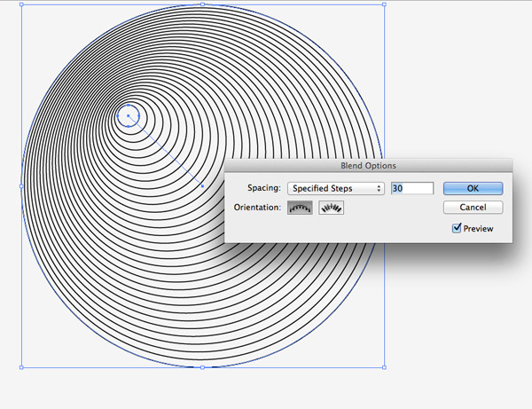
Task: Open the Spacing dropdown showing Specified Steps
Action: coord(336,188)
